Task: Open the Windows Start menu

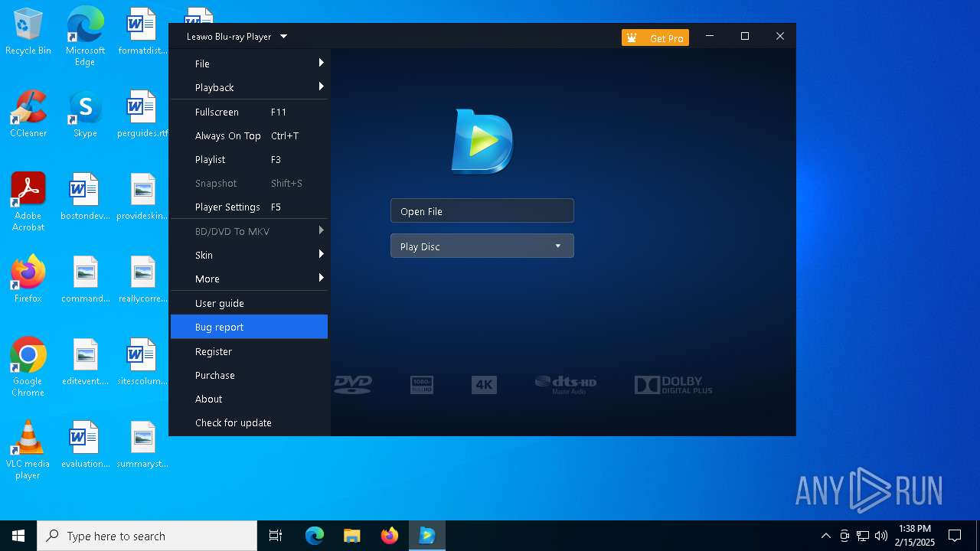Action: pyautogui.click(x=18, y=536)
